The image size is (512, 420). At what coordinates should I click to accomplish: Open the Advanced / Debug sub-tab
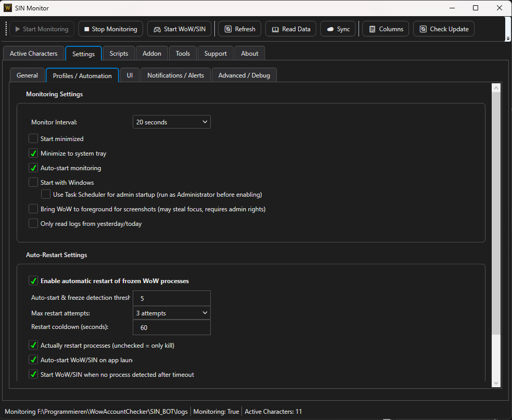click(x=244, y=75)
